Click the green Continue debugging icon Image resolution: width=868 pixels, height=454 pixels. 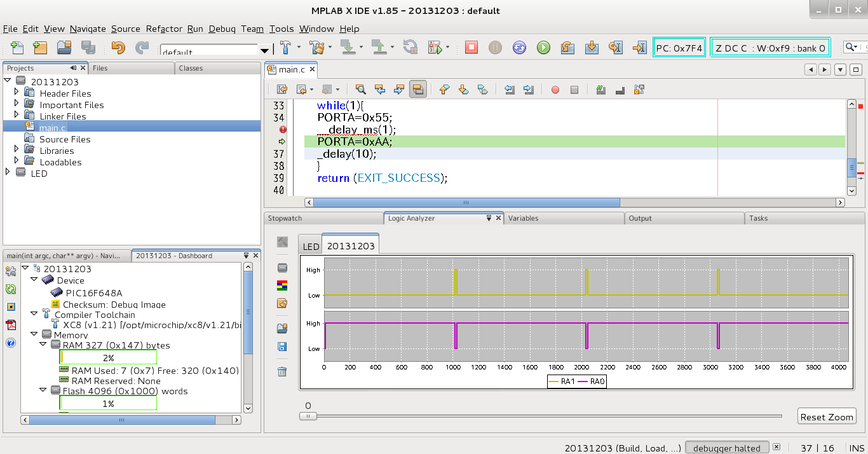point(543,48)
